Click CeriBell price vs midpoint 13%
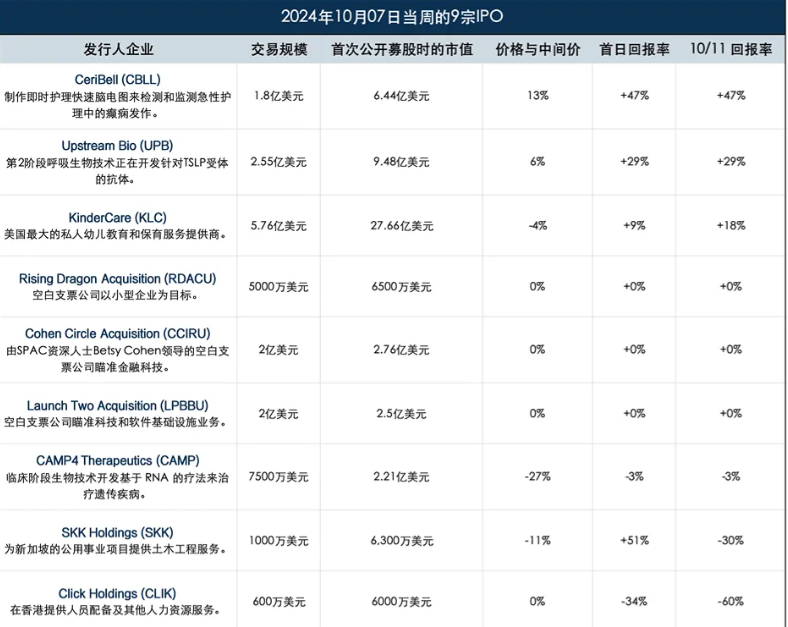Screen dimensions: 788x627 pyautogui.click(x=538, y=95)
